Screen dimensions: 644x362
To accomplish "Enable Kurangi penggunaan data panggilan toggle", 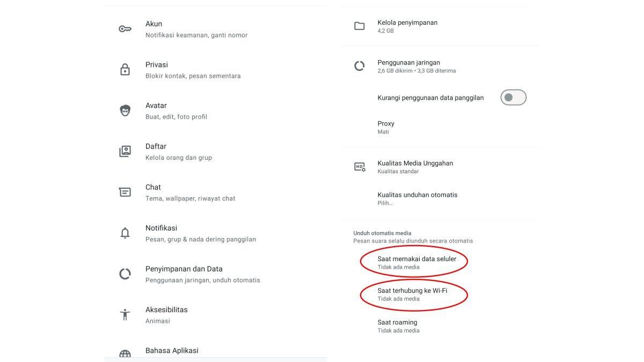I will 513,97.
